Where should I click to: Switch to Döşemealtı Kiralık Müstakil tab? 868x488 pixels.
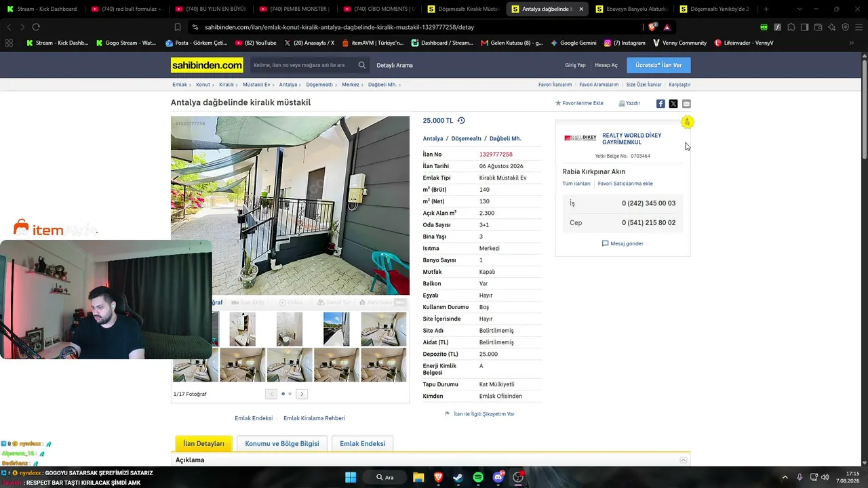[462, 9]
